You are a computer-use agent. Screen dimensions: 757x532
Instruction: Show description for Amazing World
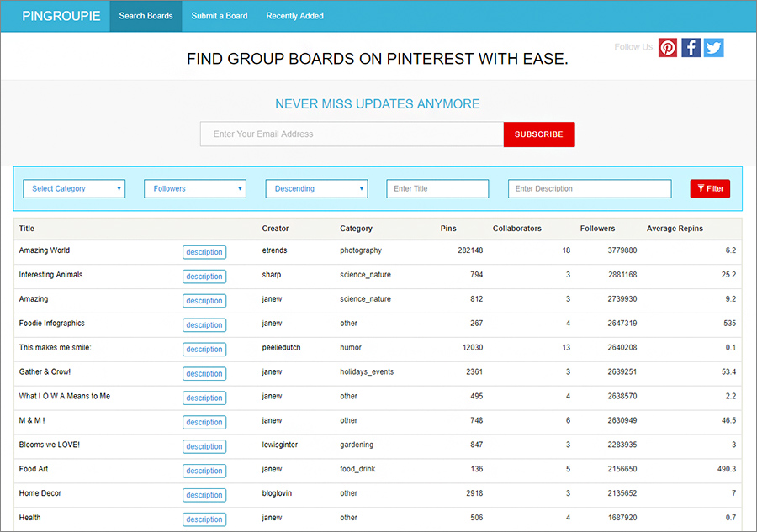pyautogui.click(x=204, y=252)
